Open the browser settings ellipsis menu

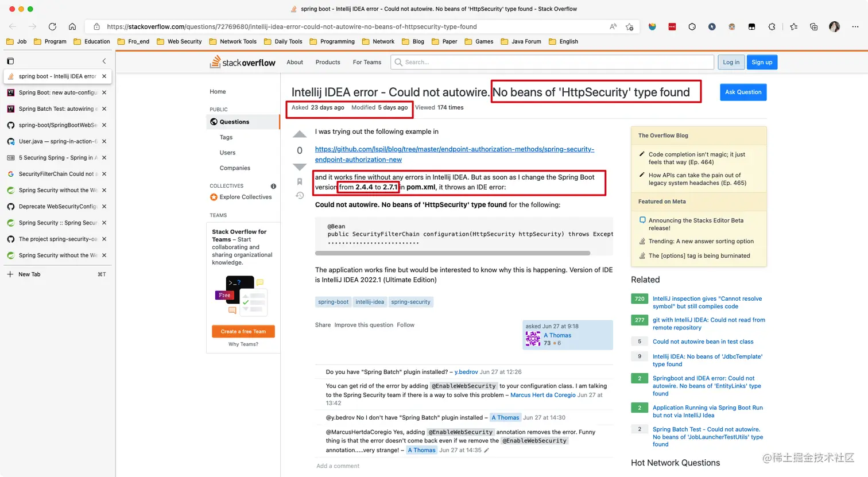856,26
